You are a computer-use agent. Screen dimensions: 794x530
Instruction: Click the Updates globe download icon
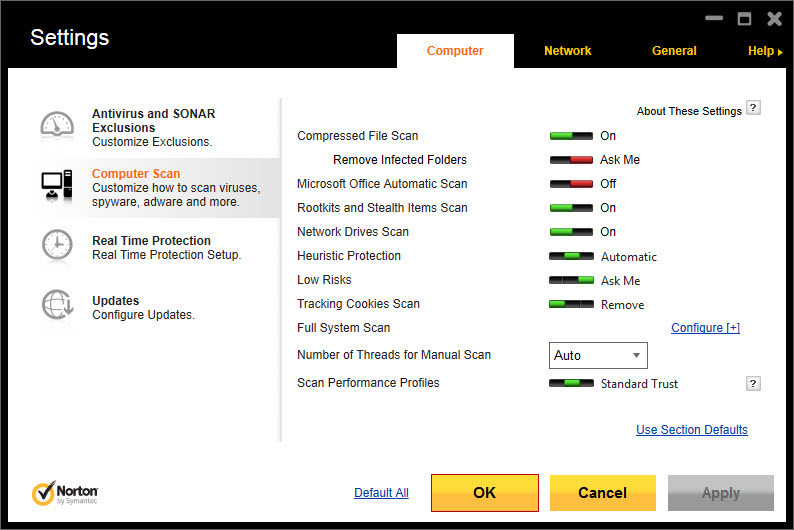point(57,305)
